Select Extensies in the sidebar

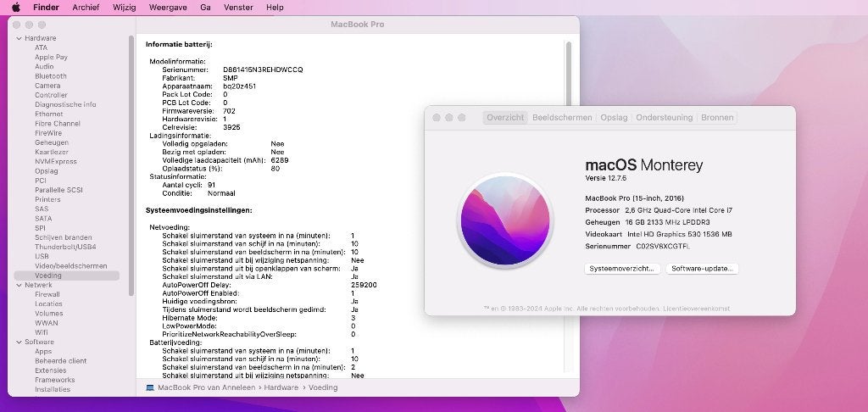click(50, 370)
